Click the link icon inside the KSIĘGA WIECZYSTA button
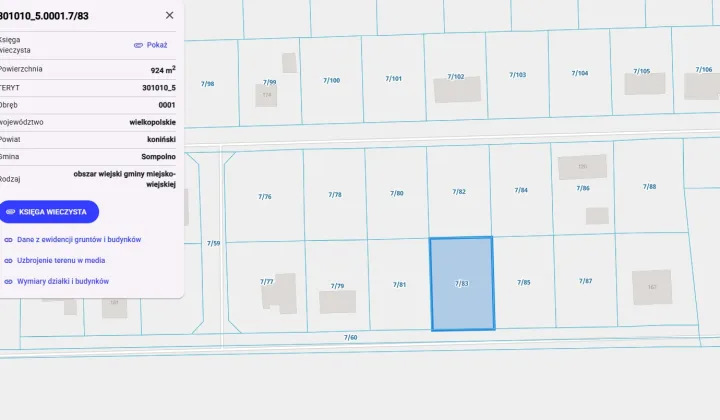This screenshot has height=420, width=720. click(10, 212)
